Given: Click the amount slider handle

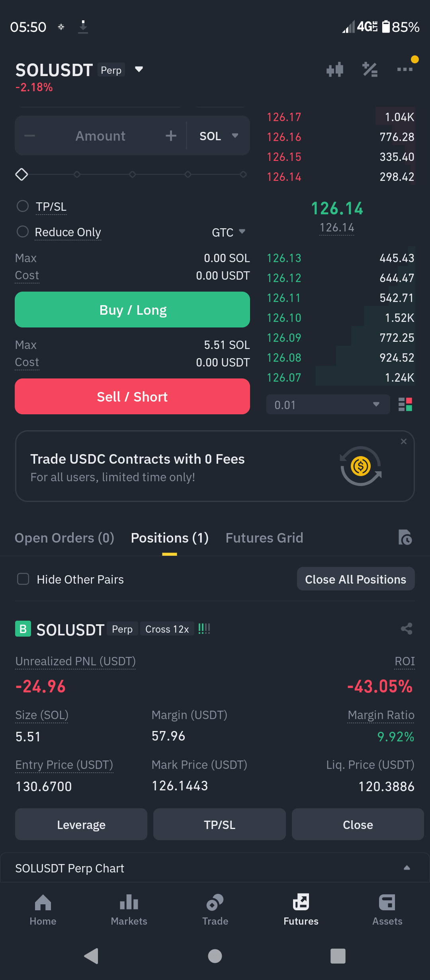Looking at the screenshot, I should pos(21,174).
